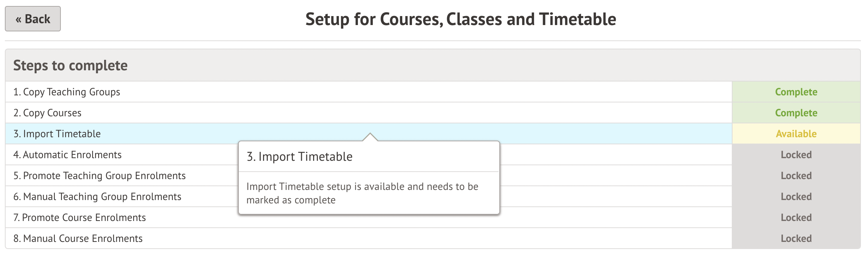This screenshot has height=255, width=868.
Task: Click the Automatic Enrolments step
Action: click(x=68, y=155)
